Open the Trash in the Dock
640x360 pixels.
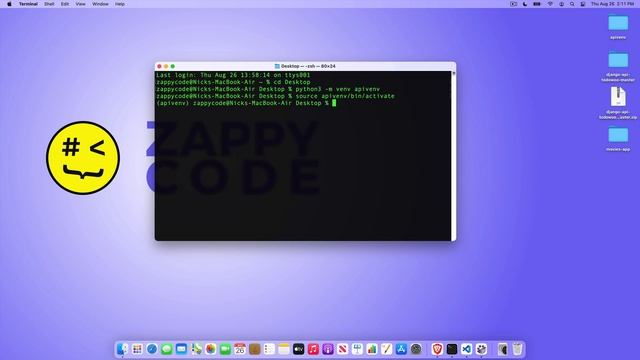tap(518, 349)
